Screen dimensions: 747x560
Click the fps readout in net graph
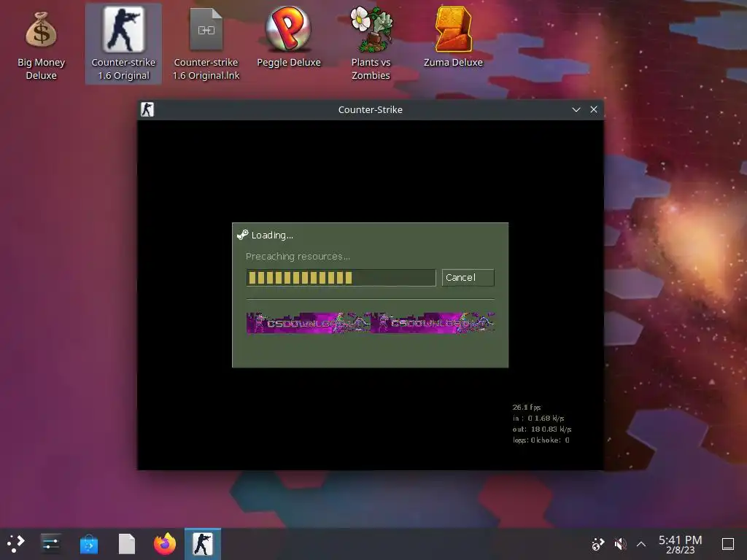(x=527, y=407)
